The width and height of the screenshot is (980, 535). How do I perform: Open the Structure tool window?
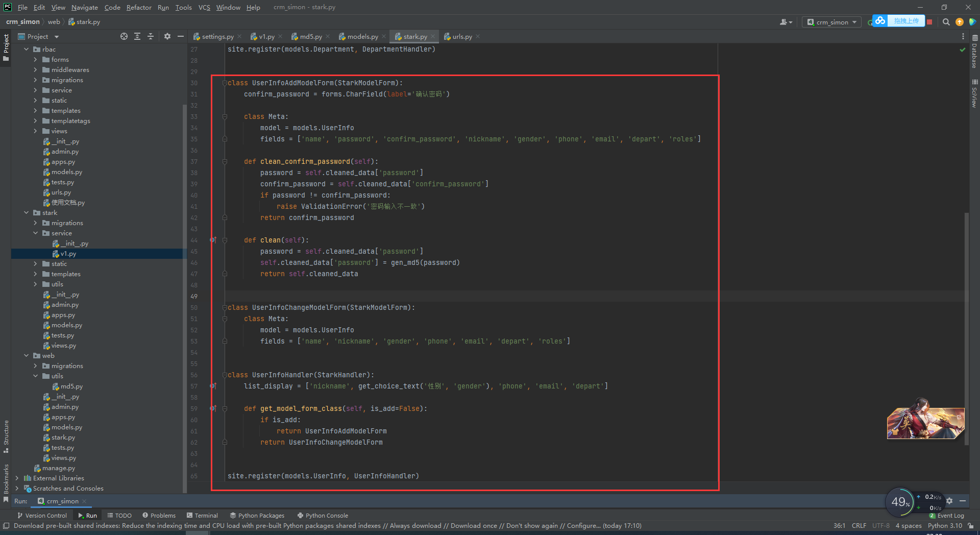click(x=6, y=436)
